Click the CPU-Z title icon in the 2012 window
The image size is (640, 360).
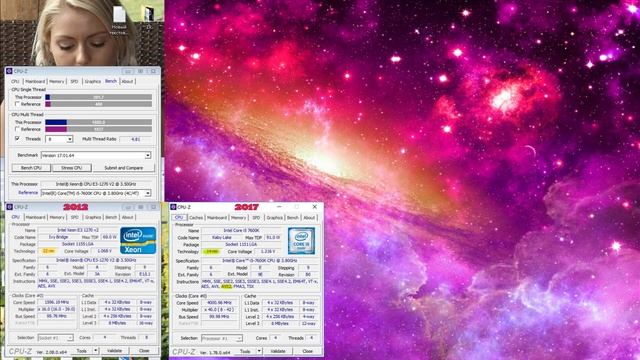(x=9, y=207)
